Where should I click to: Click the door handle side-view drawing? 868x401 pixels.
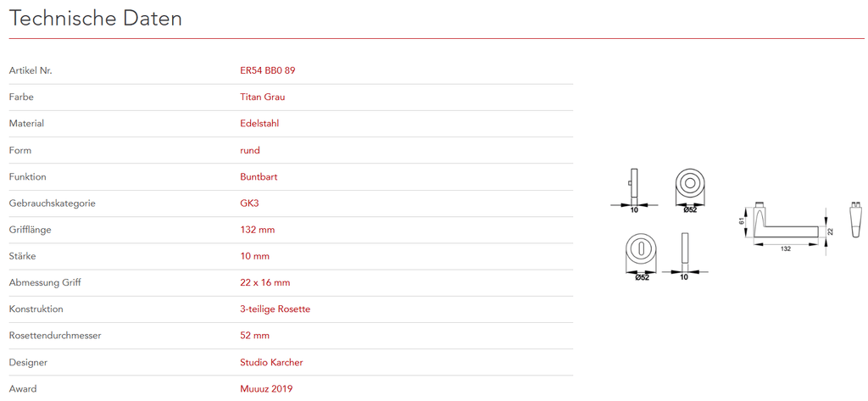(784, 226)
